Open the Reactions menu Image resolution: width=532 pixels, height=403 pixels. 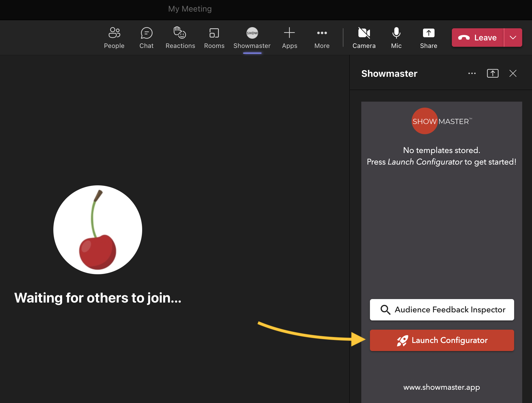coord(180,38)
